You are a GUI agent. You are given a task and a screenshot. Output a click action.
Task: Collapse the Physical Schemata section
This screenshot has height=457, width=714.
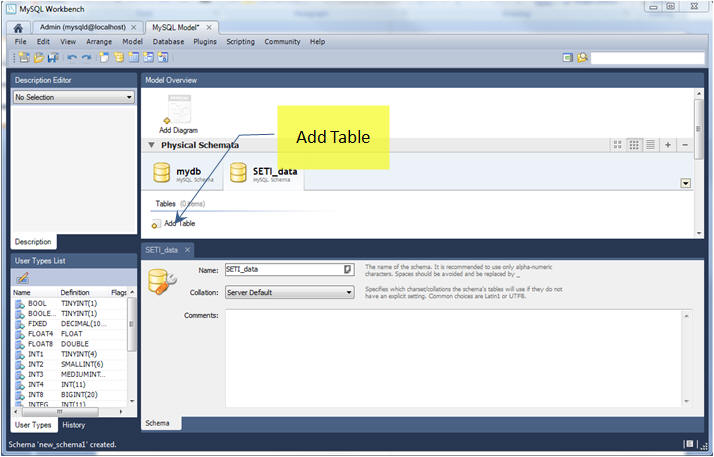coord(151,145)
